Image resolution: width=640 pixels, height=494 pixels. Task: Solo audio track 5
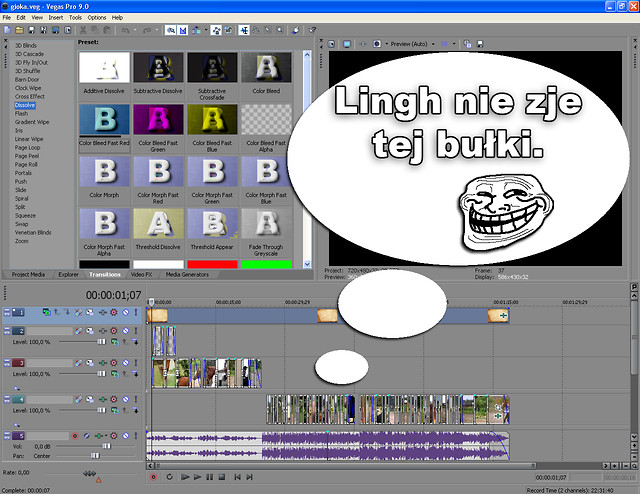click(136, 436)
